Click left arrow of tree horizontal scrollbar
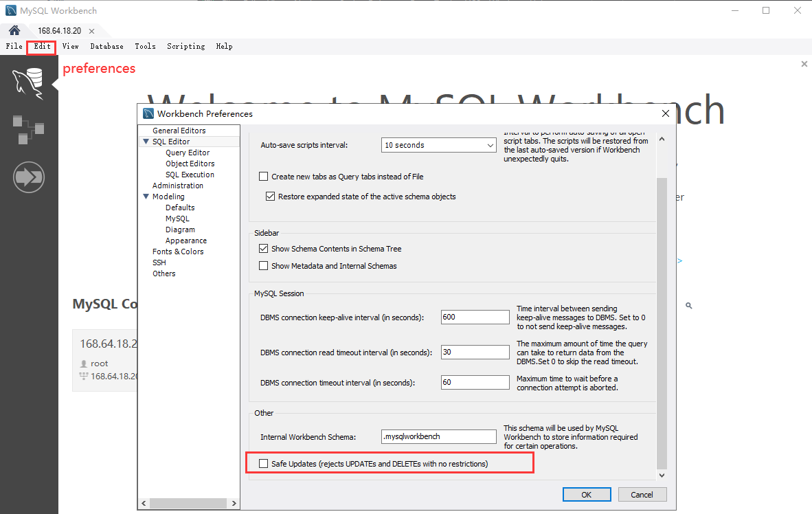This screenshot has height=514, width=812. point(144,503)
